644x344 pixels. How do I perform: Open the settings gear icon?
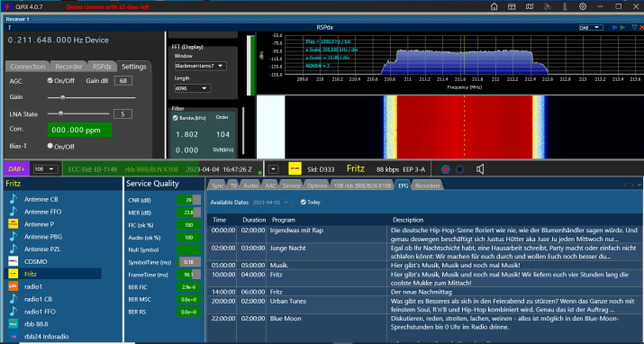click(x=583, y=6)
